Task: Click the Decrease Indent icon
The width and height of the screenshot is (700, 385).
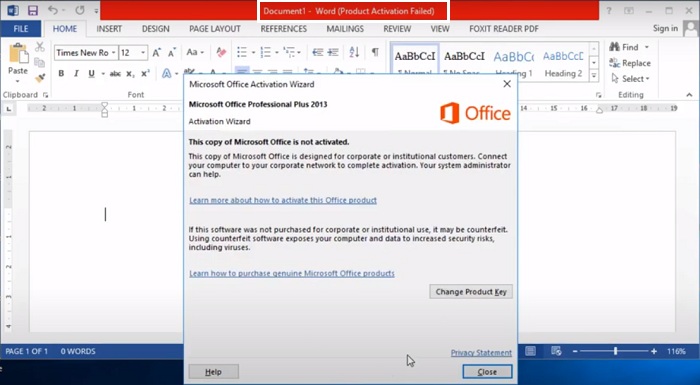Action: point(317,53)
